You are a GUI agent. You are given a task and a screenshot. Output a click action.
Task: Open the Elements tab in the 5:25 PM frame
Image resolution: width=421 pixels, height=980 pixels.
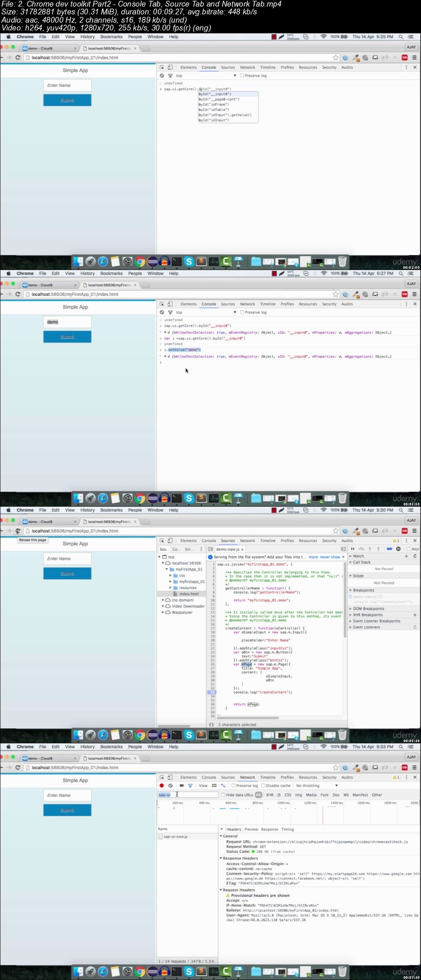tap(188, 68)
